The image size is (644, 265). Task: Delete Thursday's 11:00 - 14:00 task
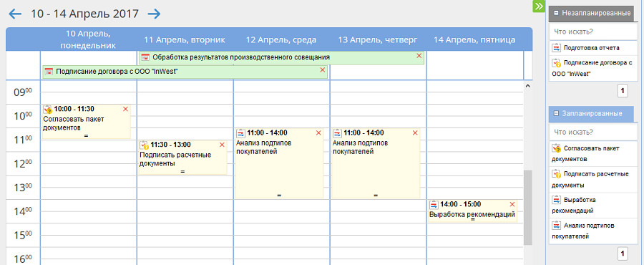(x=415, y=132)
